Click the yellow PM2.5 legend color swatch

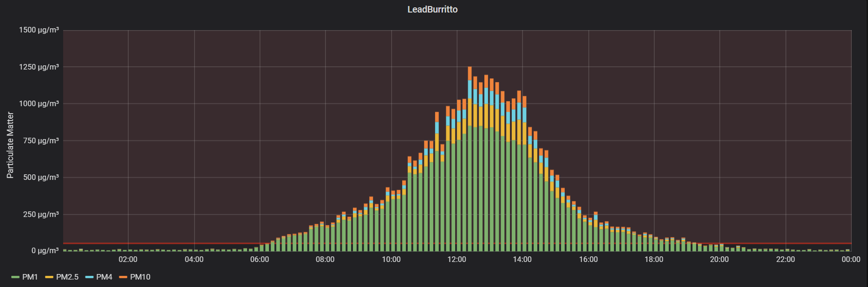coord(49,277)
